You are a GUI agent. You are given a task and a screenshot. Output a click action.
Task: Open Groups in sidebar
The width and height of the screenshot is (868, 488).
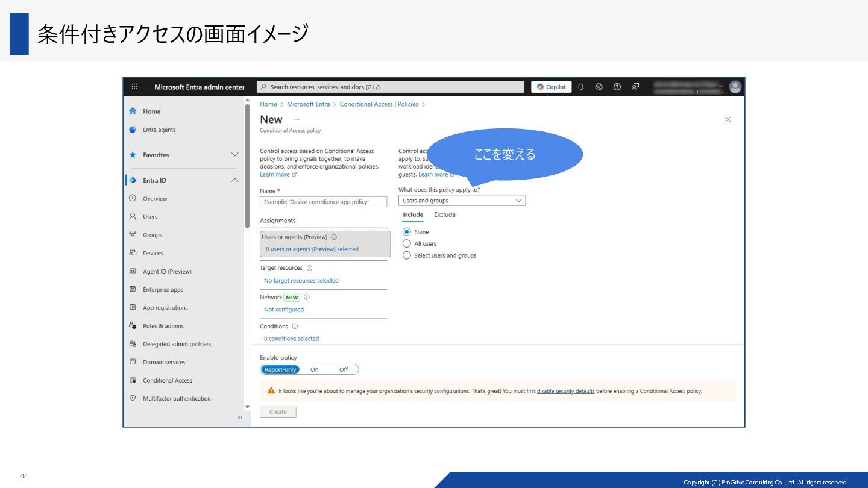(153, 235)
